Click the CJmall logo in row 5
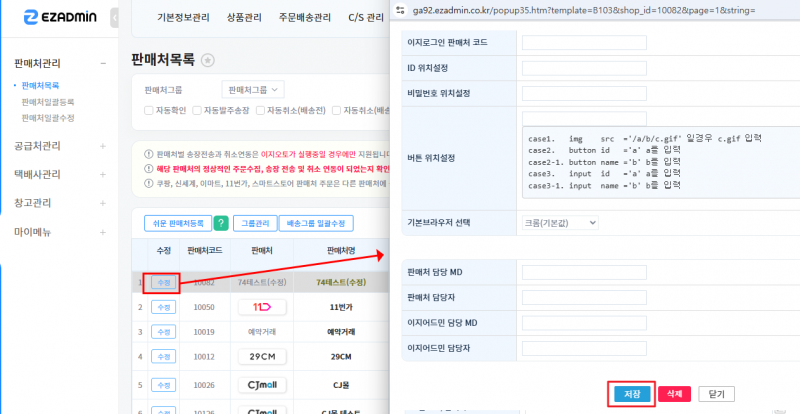Image resolution: width=800 pixels, height=414 pixels. tap(262, 385)
